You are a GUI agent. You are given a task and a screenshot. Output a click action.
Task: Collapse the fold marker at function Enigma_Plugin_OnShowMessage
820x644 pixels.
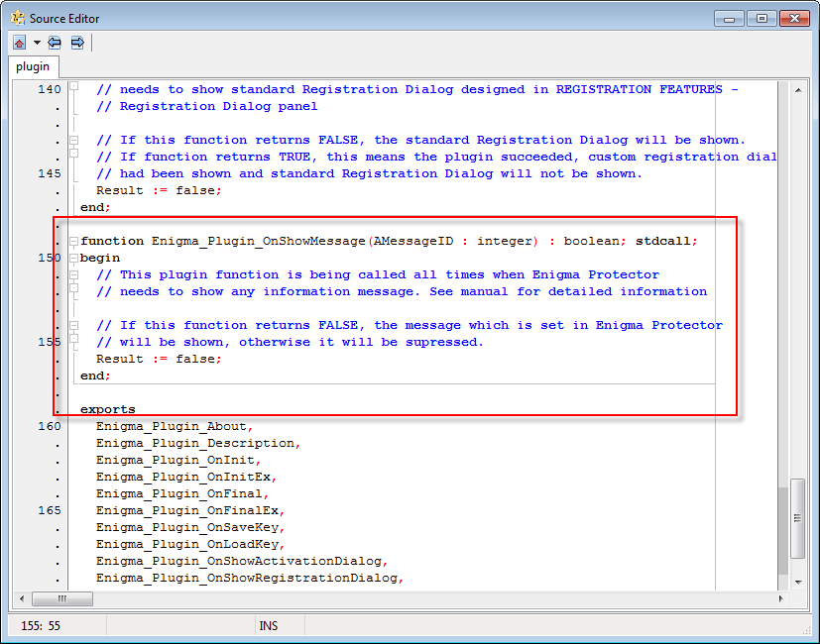click(x=74, y=241)
